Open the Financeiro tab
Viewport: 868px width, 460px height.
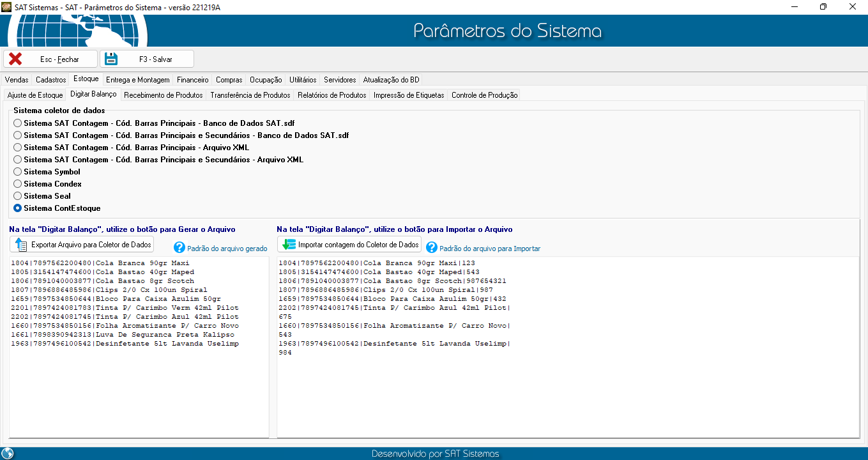[192, 80]
